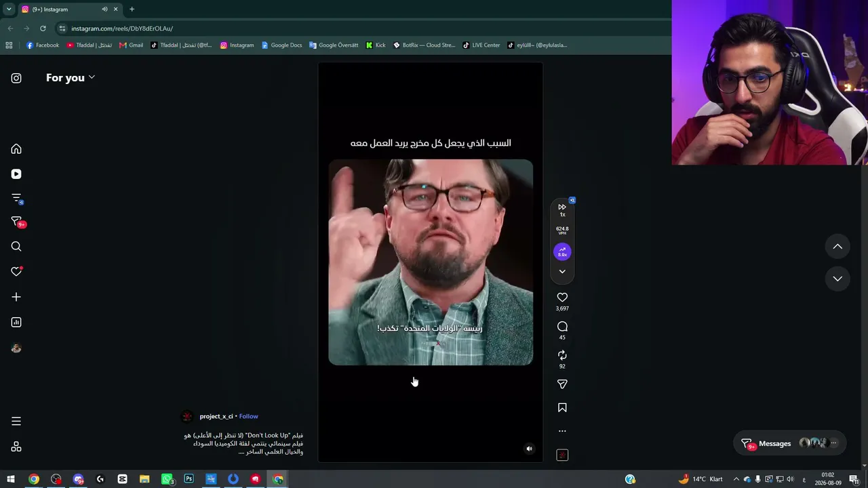The height and width of the screenshot is (488, 868).
Task: Mute the Instagram tab audio
Action: [104, 9]
